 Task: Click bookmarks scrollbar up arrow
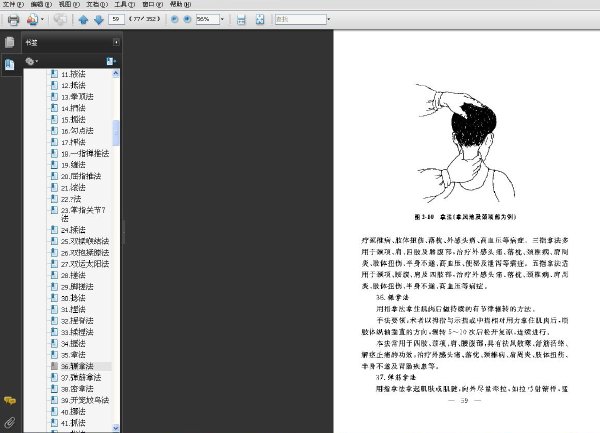click(116, 73)
